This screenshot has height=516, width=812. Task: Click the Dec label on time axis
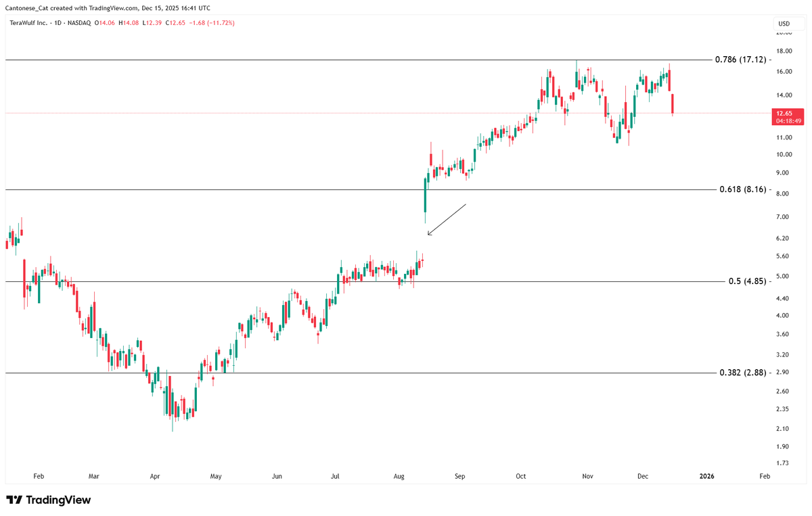[643, 476]
